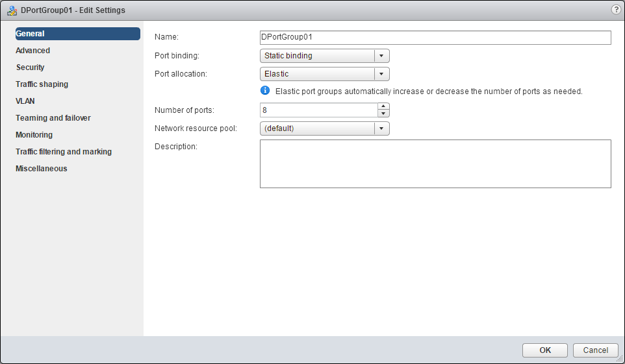Increase the number of ports with up arrow
The height and width of the screenshot is (364, 625).
383,106
